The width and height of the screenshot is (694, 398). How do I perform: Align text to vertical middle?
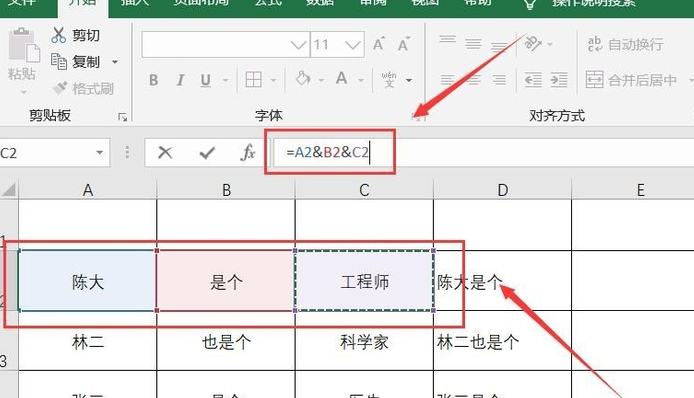click(473, 44)
